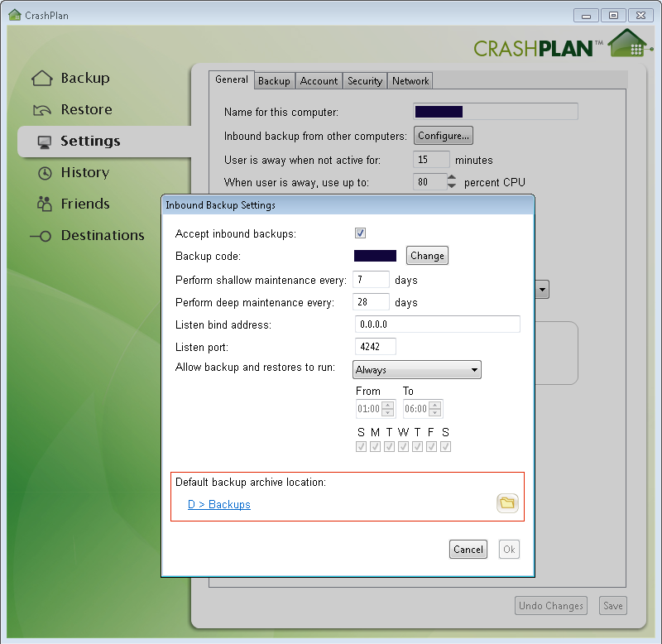662x644 pixels.
Task: Click the History clock icon in sidebar
Action: (45, 173)
